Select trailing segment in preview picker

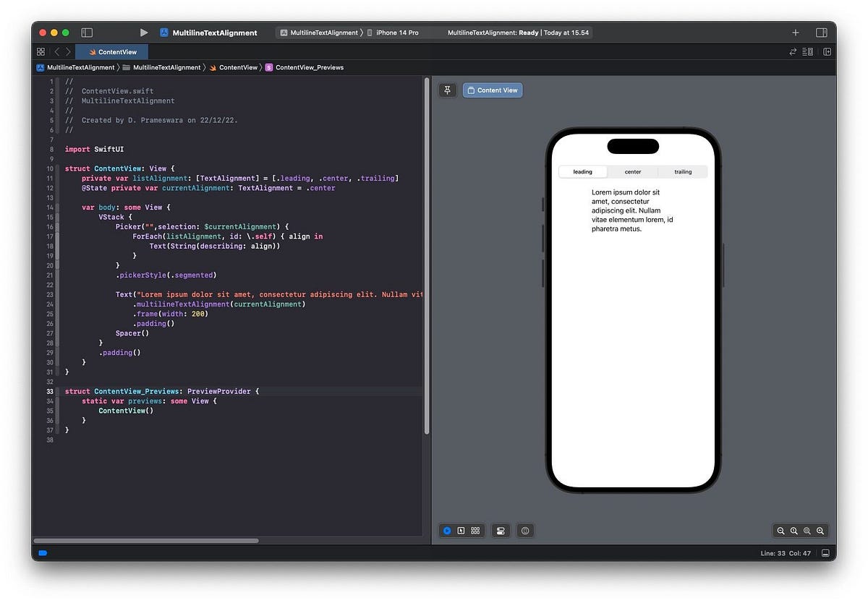click(682, 171)
